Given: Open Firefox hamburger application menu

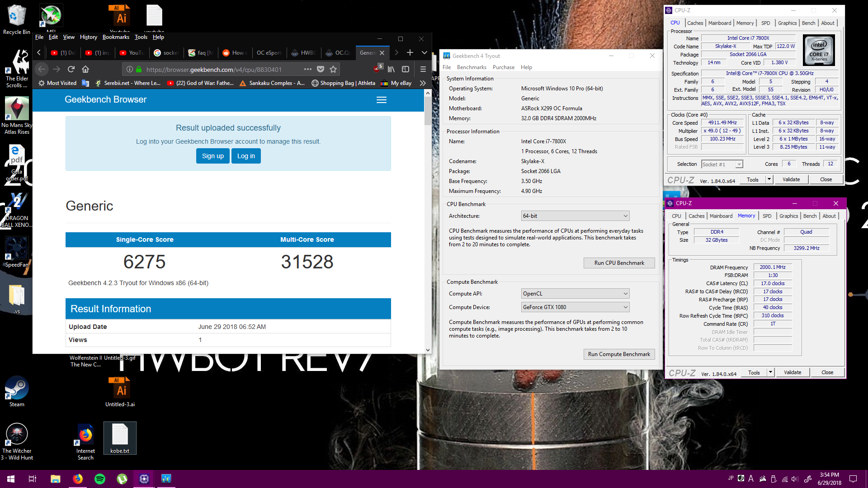Looking at the screenshot, I should pos(423,69).
